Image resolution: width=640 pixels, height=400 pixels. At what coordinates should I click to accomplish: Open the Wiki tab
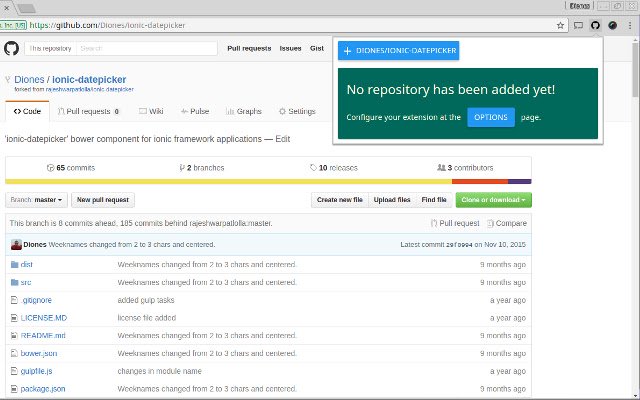click(x=151, y=111)
